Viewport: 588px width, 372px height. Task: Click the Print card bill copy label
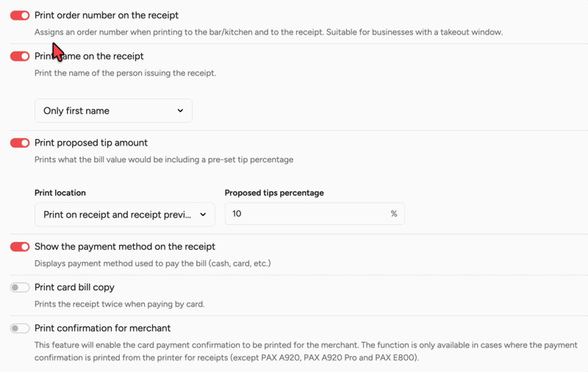[74, 287]
